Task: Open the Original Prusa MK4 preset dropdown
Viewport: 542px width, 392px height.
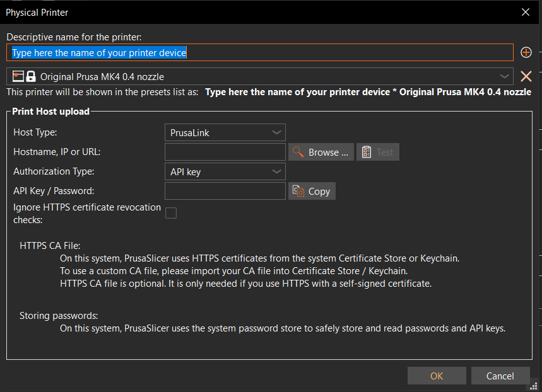Action: pyautogui.click(x=259, y=76)
